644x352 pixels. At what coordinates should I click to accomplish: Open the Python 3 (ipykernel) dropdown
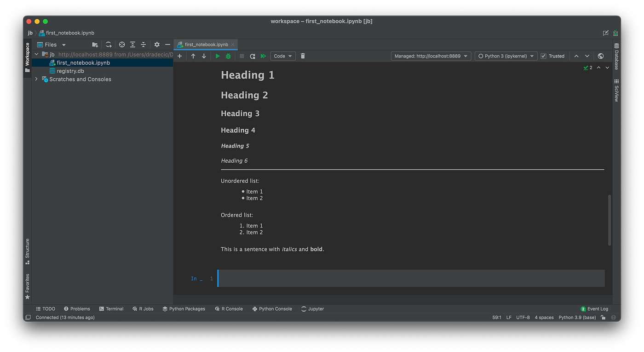pos(506,56)
